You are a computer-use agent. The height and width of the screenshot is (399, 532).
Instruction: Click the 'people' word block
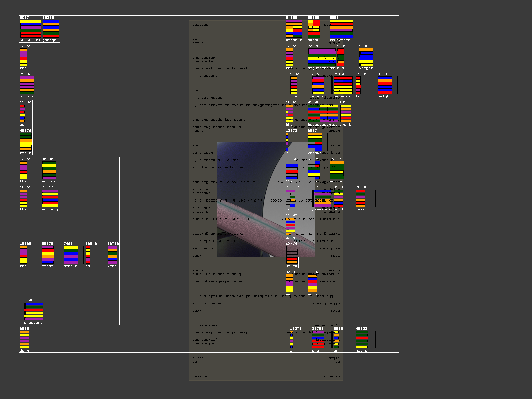point(70,255)
